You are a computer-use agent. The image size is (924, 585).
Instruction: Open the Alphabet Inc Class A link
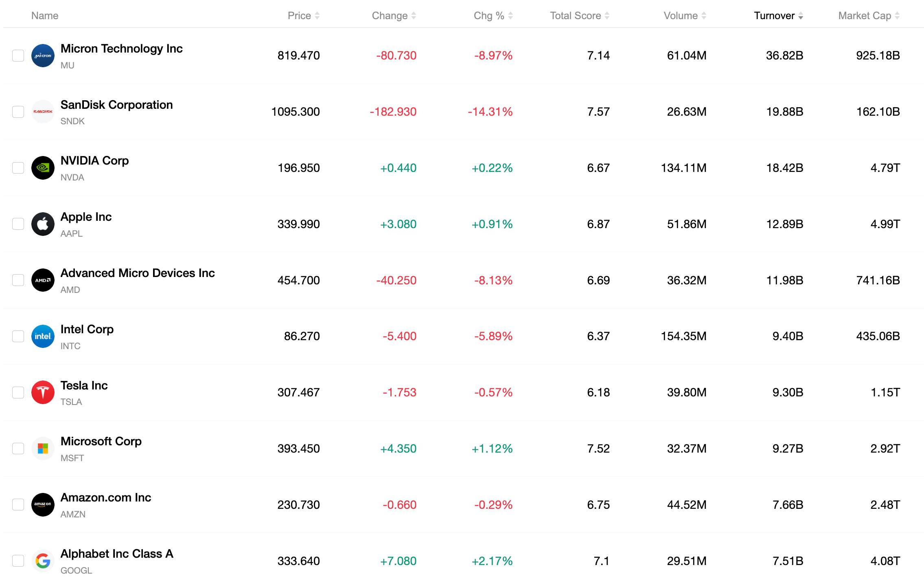117,554
